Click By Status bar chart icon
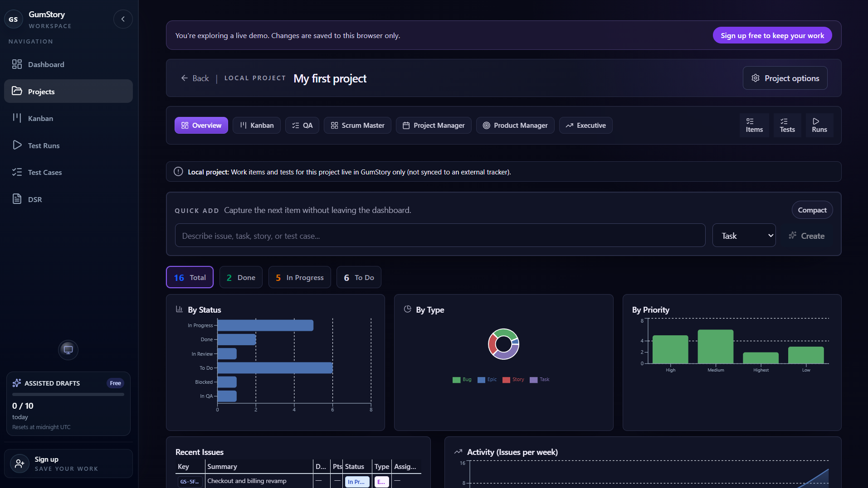Screen dimensions: 868x488 [x=179, y=309]
